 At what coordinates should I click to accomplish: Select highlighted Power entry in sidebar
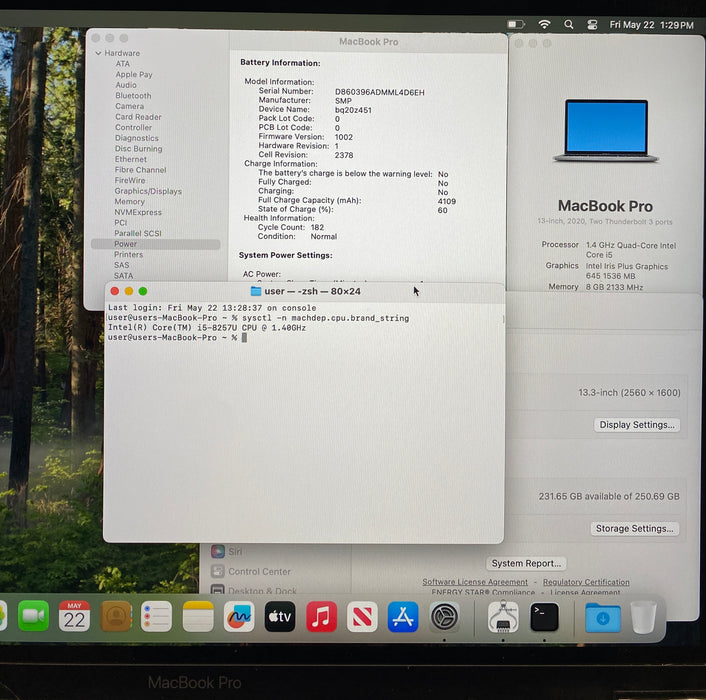coord(155,244)
